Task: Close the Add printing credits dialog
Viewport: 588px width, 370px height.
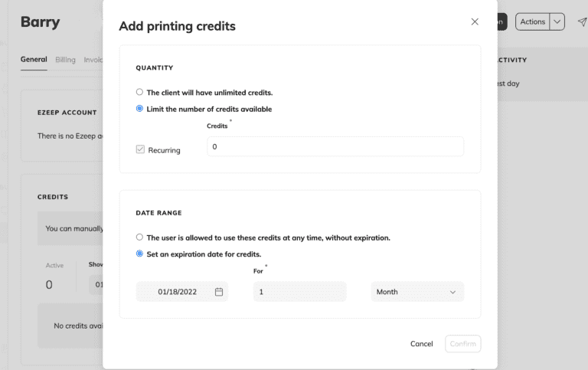Action: [475, 22]
